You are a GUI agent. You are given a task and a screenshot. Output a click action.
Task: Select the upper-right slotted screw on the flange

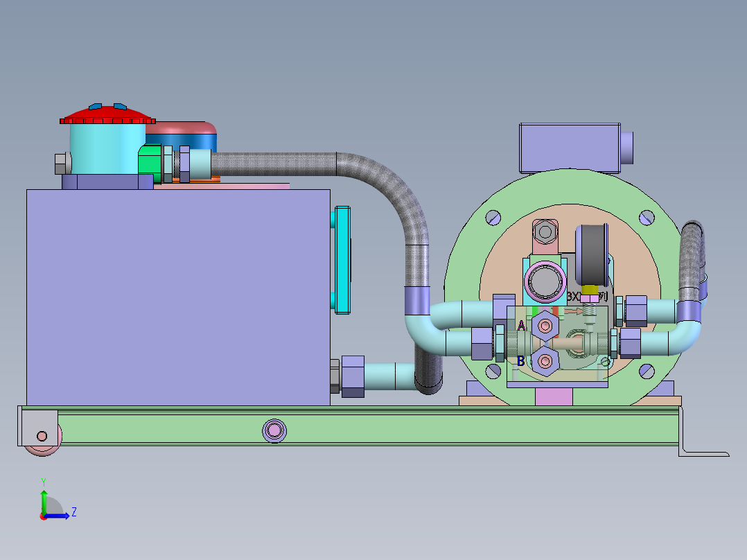pyautogui.click(x=647, y=218)
